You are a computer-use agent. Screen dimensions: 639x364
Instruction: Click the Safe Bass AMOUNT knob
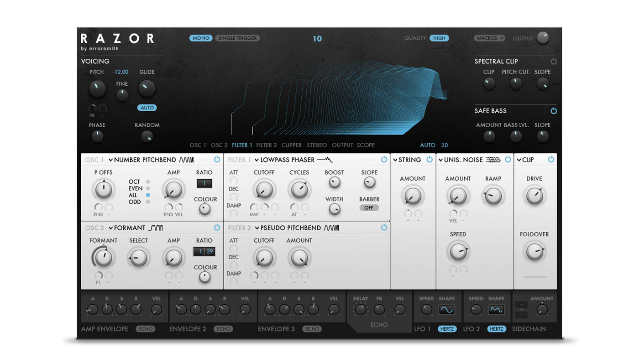(489, 136)
